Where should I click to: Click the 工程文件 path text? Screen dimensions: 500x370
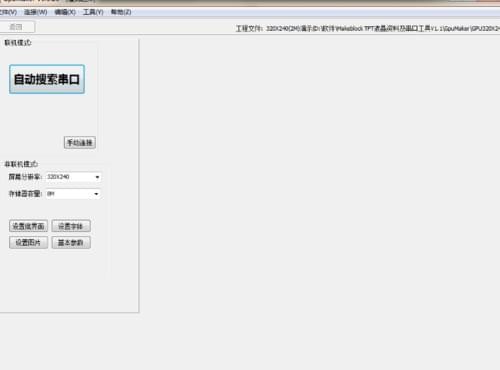(x=368, y=28)
